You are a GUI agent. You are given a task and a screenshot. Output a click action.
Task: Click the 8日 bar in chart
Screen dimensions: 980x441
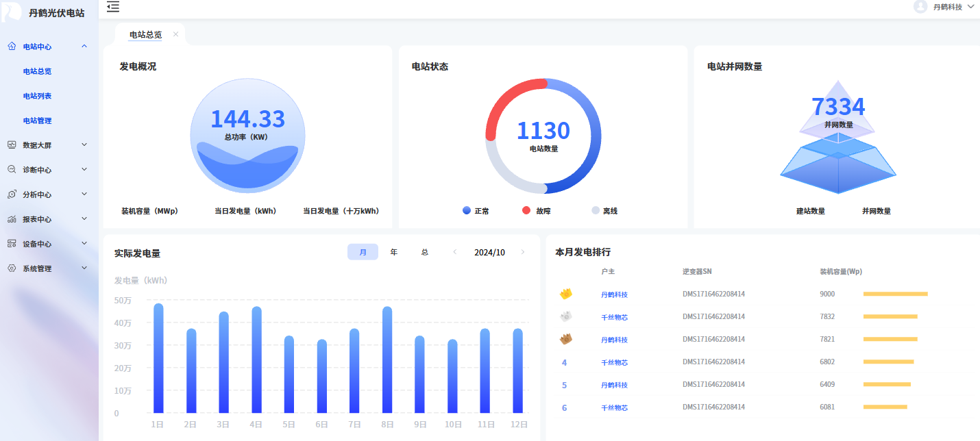(x=387, y=360)
